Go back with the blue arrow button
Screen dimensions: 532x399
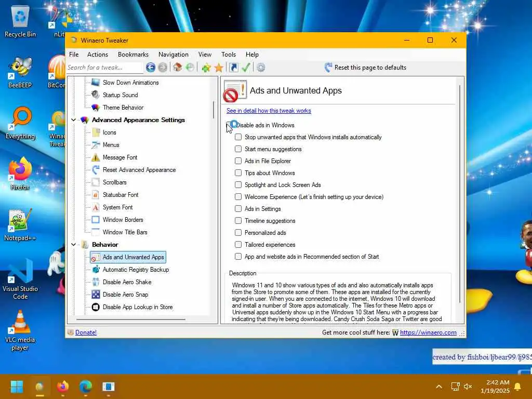(151, 68)
